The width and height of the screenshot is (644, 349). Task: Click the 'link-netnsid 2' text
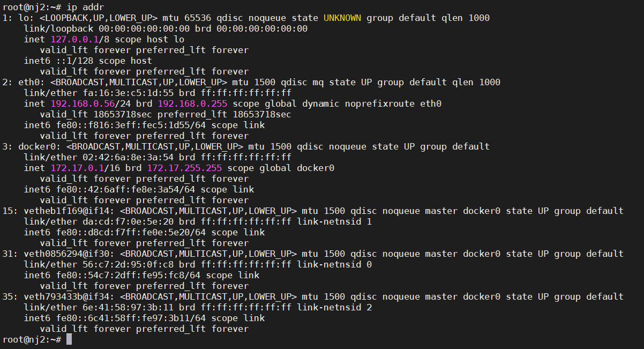[334, 307]
